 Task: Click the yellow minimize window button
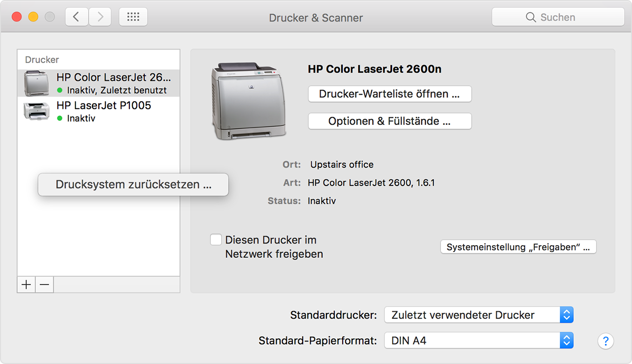[x=33, y=17]
